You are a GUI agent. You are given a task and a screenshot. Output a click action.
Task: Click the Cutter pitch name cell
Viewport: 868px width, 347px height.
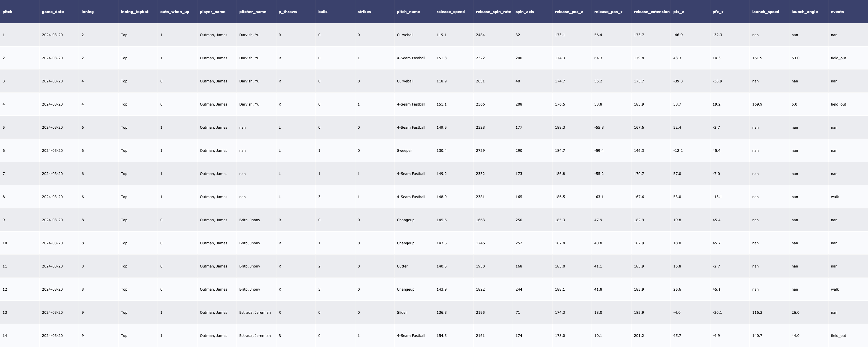[402, 266]
